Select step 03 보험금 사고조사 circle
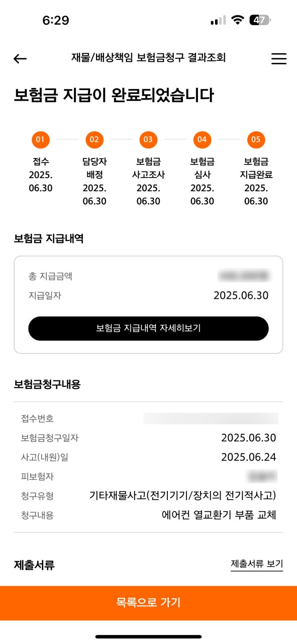 [148, 139]
